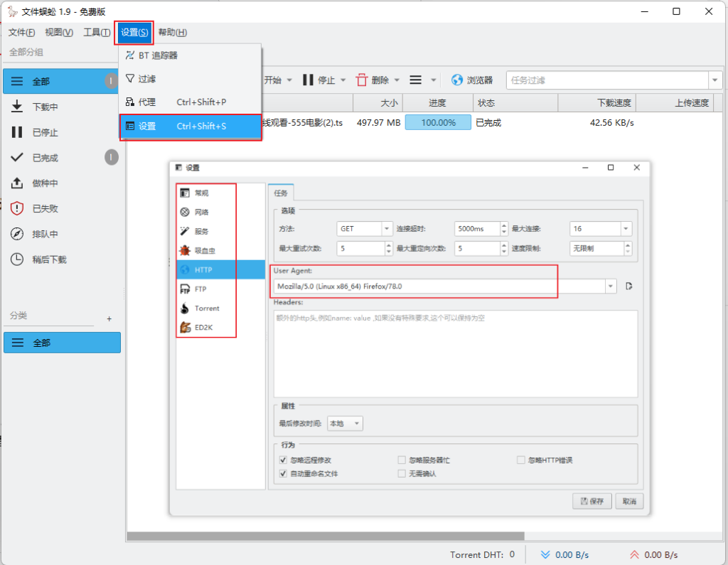This screenshot has height=565, width=728.
Task: Click the 100.00% progress bar
Action: click(x=438, y=122)
